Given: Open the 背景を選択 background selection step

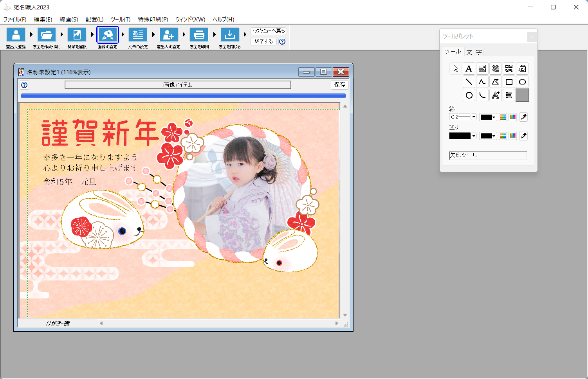Looking at the screenshot, I should point(77,35).
